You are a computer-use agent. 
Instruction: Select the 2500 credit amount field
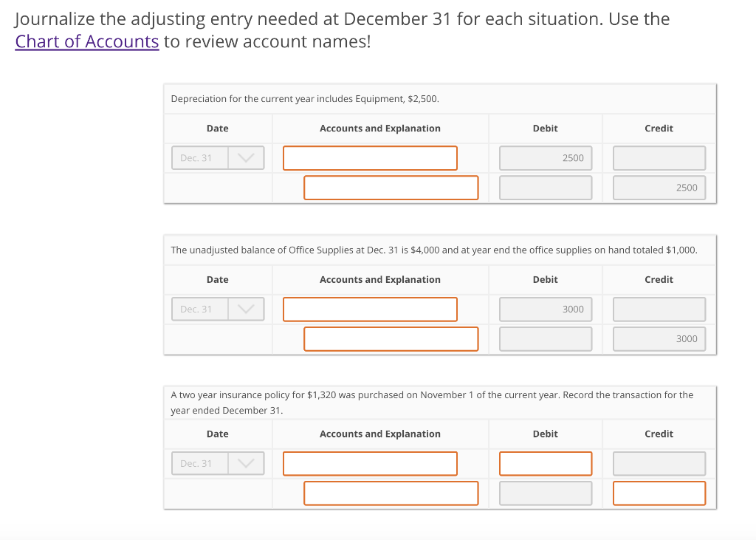tap(659, 187)
